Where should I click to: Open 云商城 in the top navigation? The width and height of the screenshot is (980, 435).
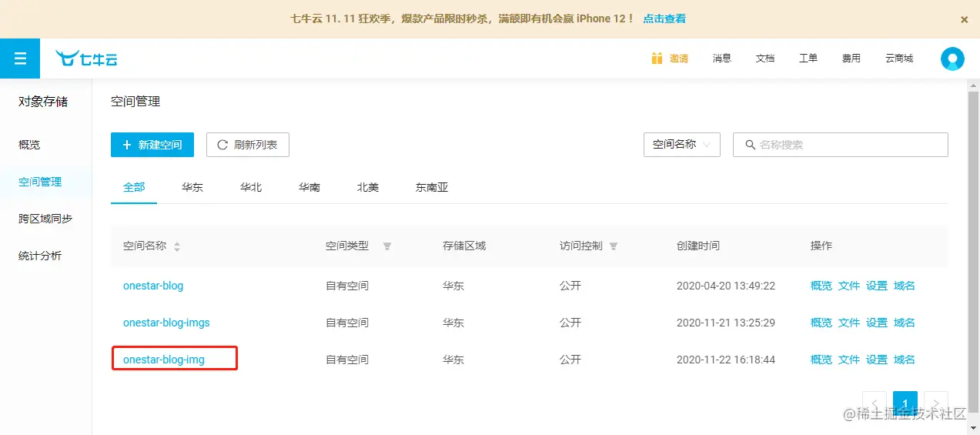899,59
